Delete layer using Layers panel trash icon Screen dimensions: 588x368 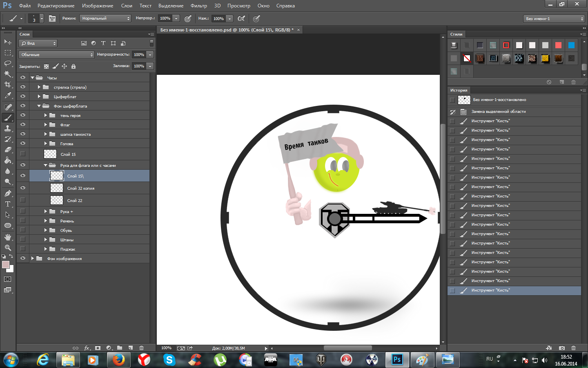(x=141, y=348)
